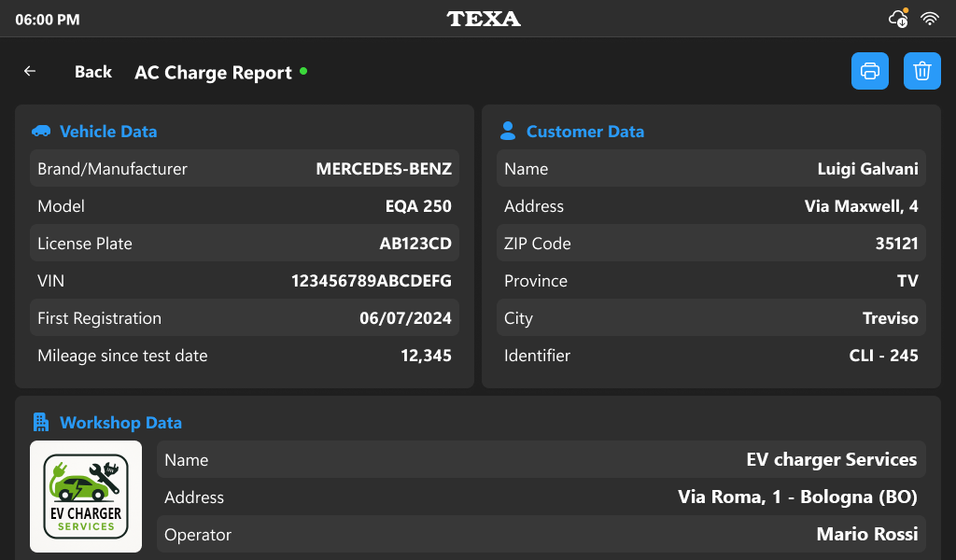This screenshot has height=560, width=956.
Task: Click the building icon beside Workshop Data
Action: pos(41,422)
